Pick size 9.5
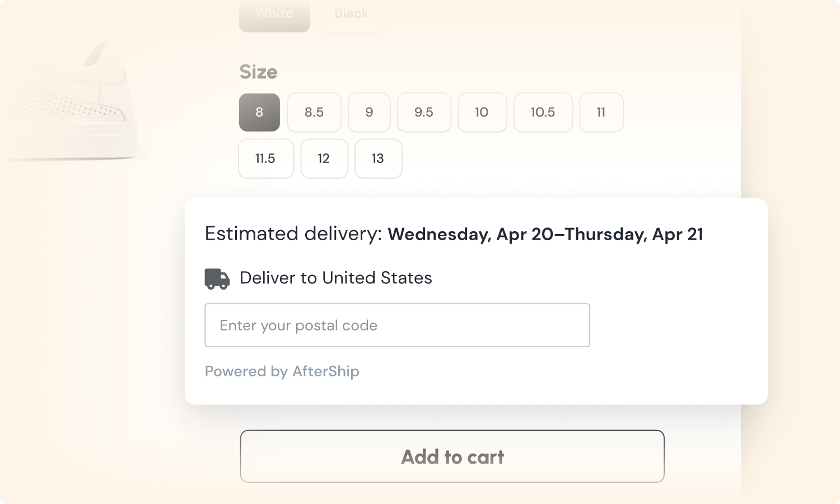 tap(424, 113)
